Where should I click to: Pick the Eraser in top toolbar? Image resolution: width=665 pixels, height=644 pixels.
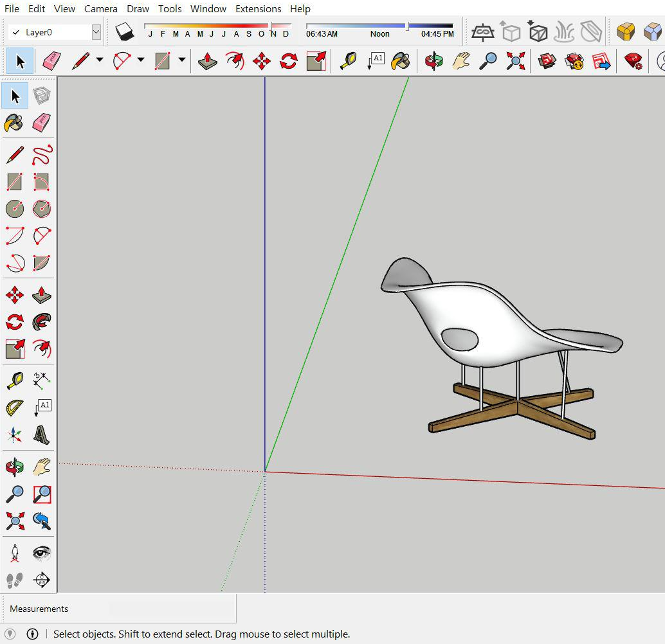click(x=51, y=62)
